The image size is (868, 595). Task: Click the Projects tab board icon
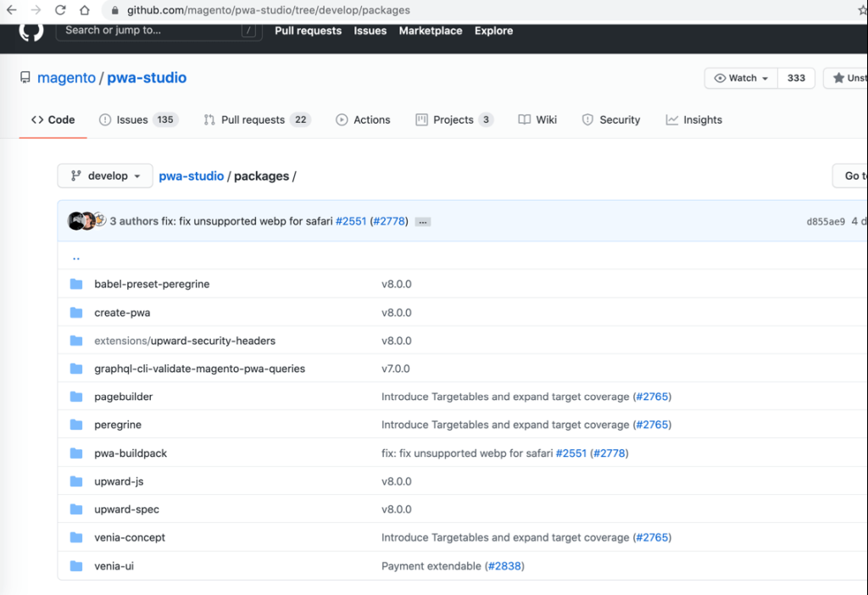pos(421,120)
